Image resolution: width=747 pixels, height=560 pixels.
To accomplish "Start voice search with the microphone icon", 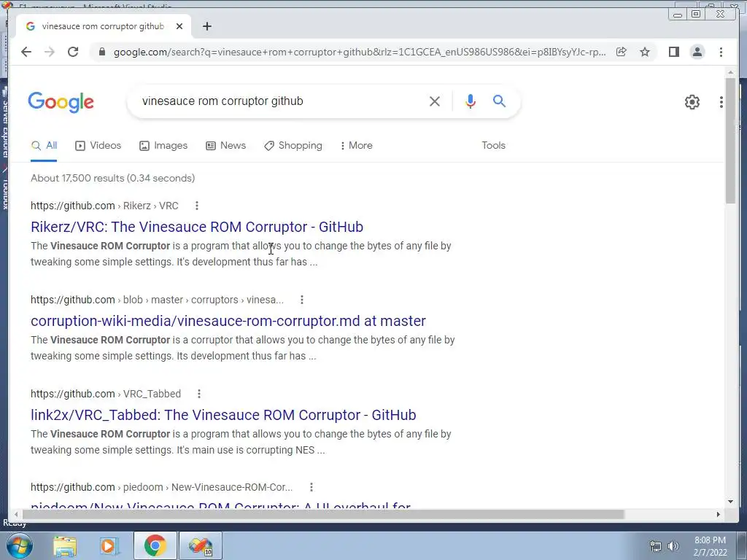I will click(471, 101).
